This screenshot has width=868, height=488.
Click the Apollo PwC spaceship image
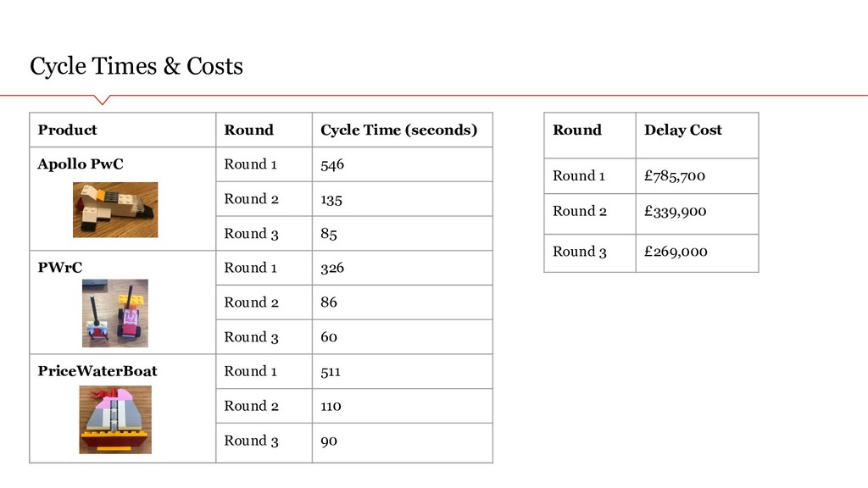(115, 210)
